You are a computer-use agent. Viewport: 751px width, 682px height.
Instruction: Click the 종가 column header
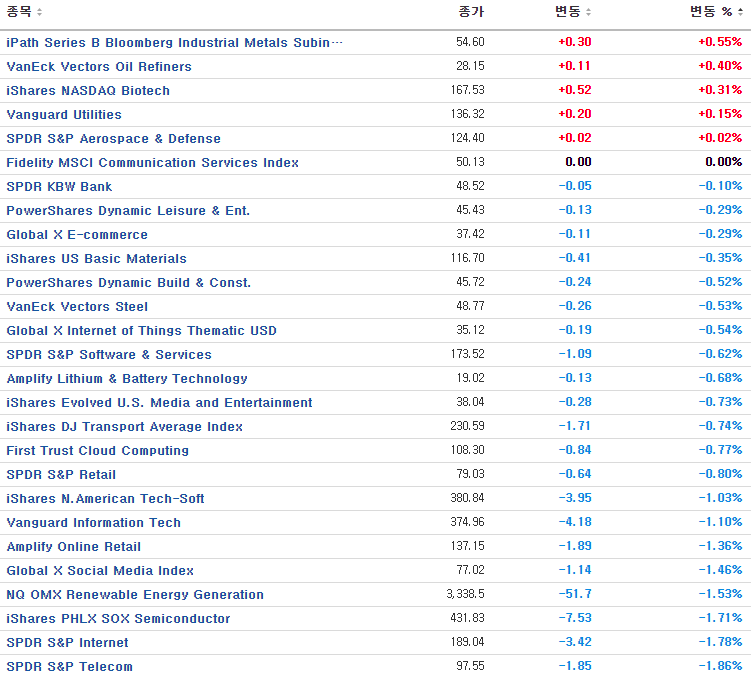pyautogui.click(x=471, y=11)
